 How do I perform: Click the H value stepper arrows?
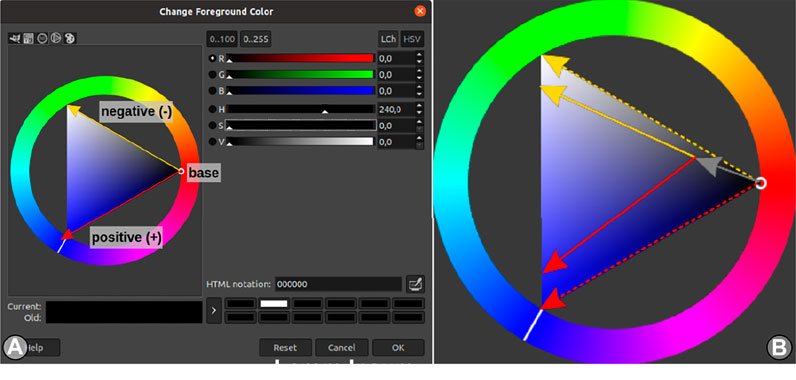[x=419, y=109]
